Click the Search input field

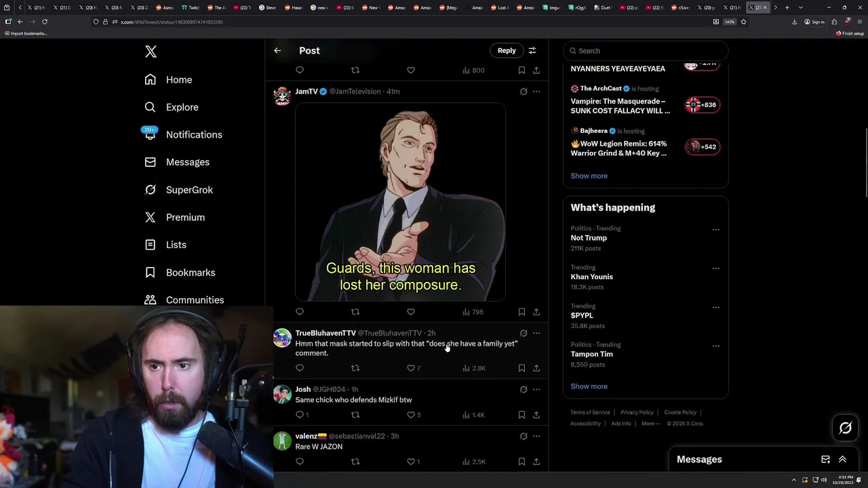pos(646,51)
